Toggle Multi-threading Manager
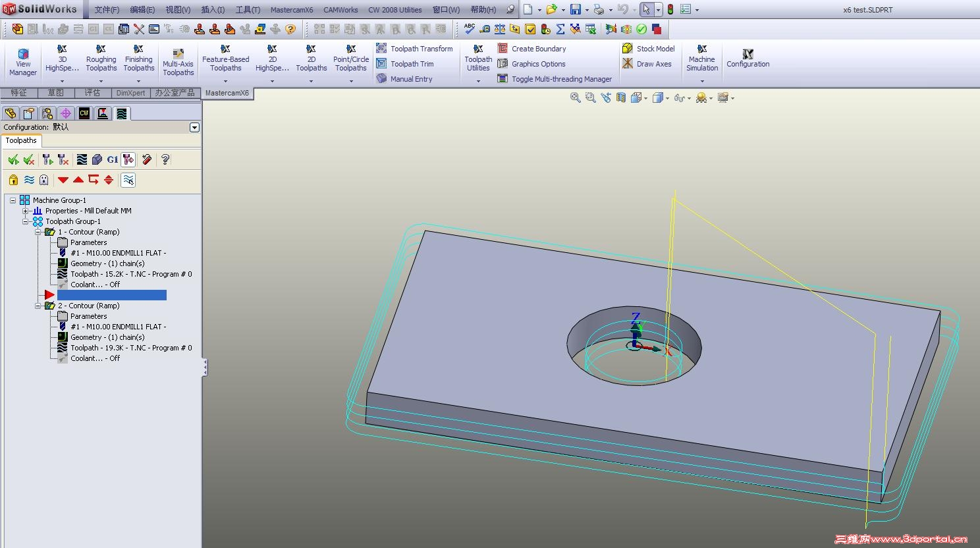 [x=555, y=79]
